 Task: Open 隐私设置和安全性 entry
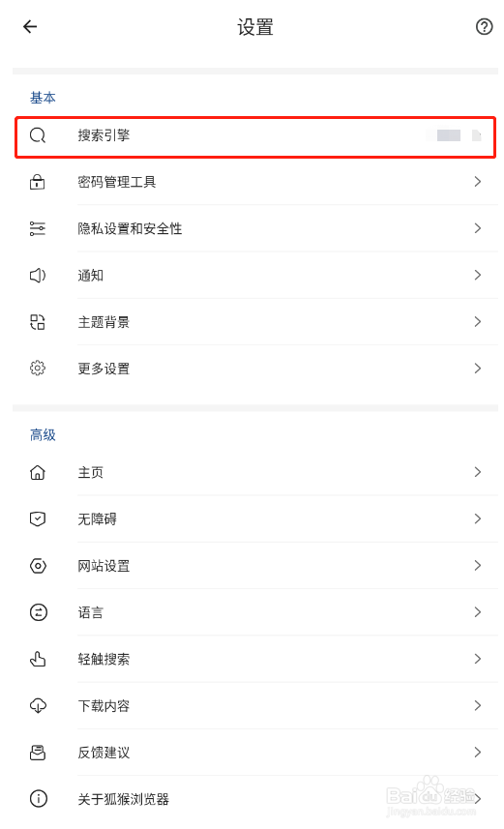tap(255, 228)
